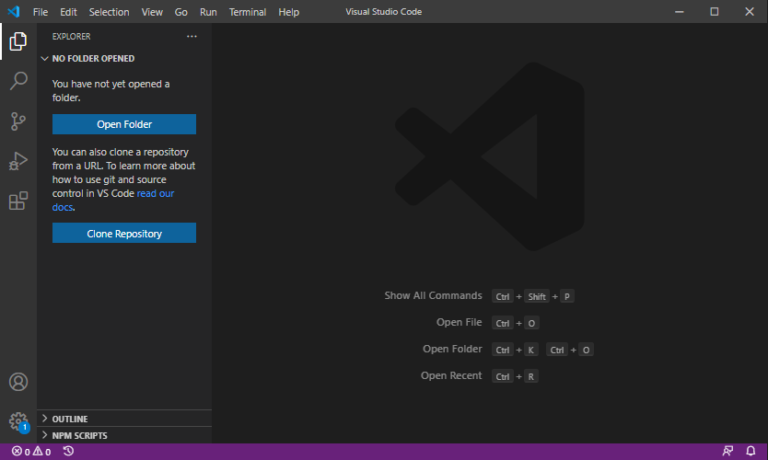Click the notifications bell in status bar
Viewport: 768px width, 460px height.
coord(751,452)
